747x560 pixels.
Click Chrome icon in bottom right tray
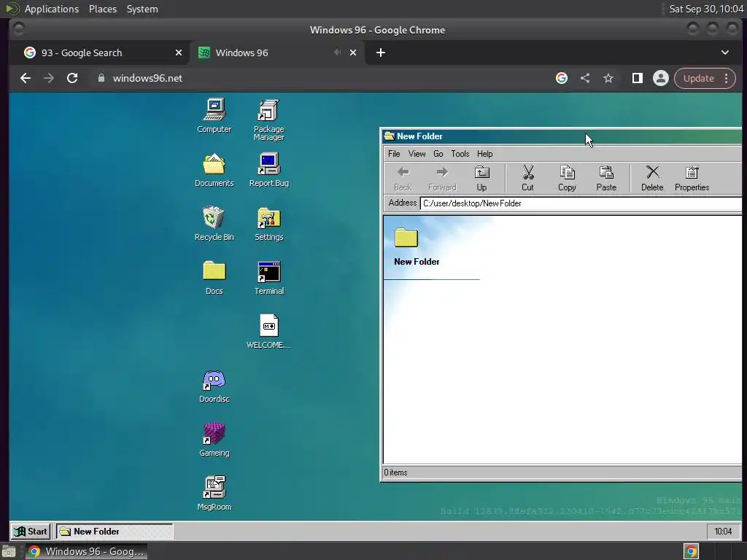coord(692,551)
